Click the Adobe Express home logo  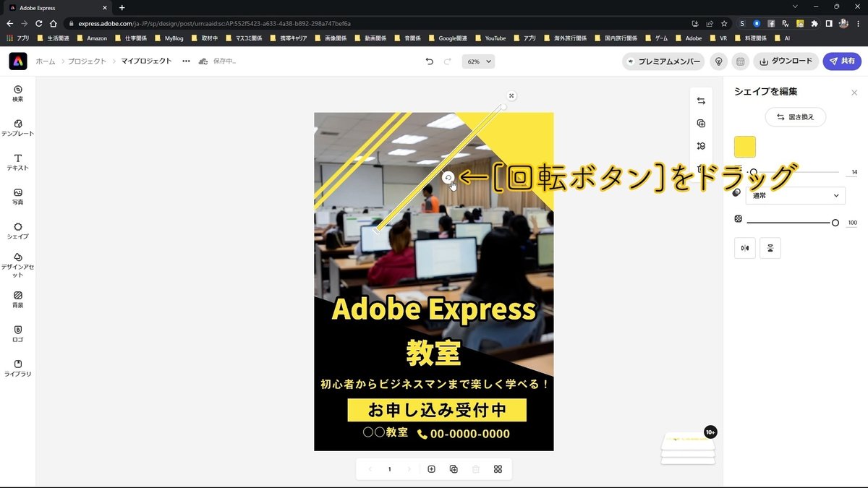(x=18, y=61)
